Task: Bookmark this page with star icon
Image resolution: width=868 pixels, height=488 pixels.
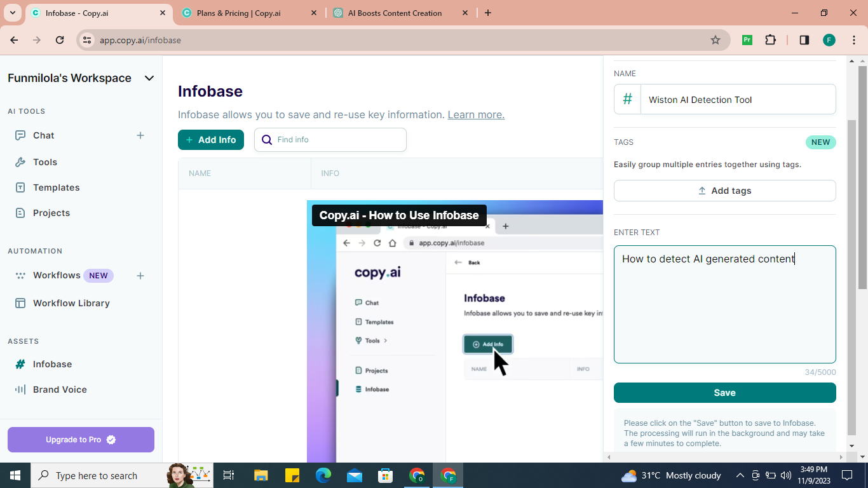Action: point(715,40)
